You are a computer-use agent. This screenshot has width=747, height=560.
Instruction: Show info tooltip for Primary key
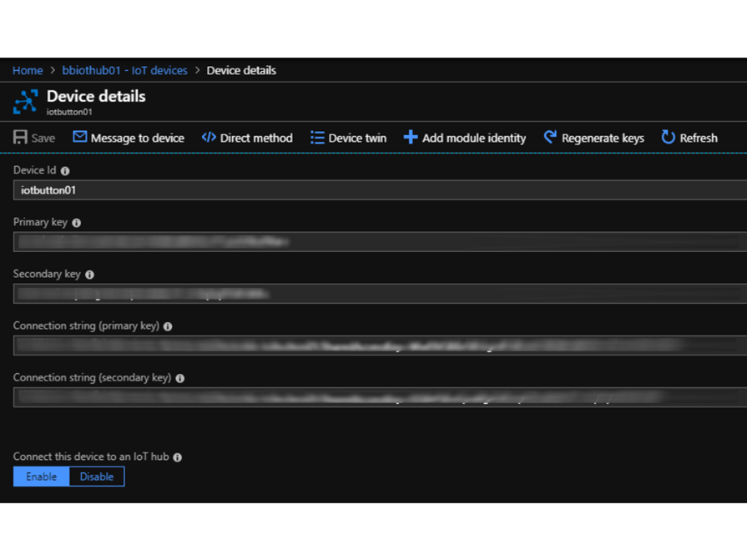coord(76,222)
